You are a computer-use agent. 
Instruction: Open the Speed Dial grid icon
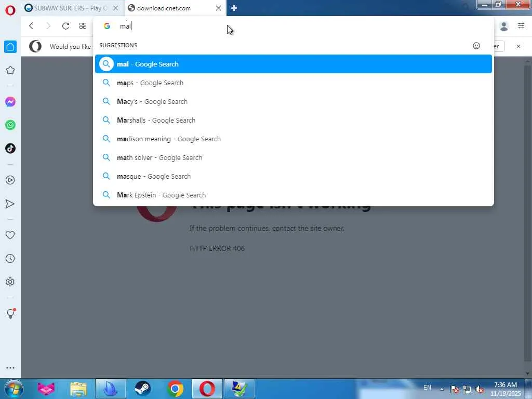(x=83, y=26)
